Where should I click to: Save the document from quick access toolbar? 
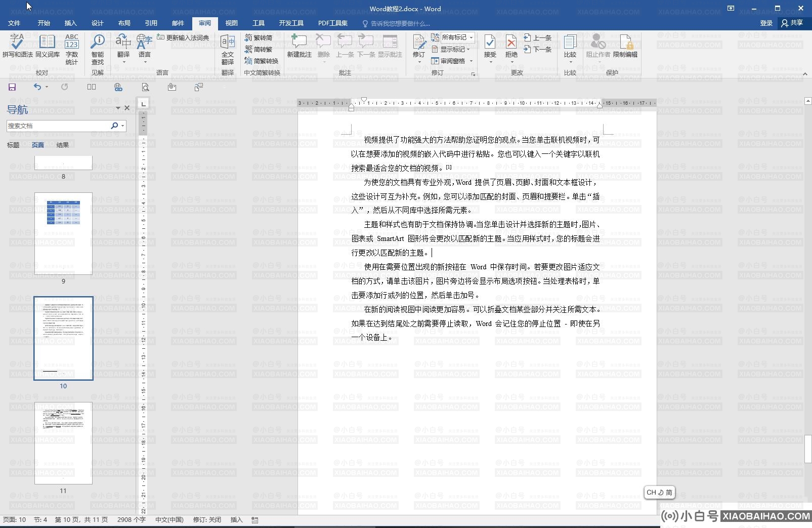coord(12,87)
